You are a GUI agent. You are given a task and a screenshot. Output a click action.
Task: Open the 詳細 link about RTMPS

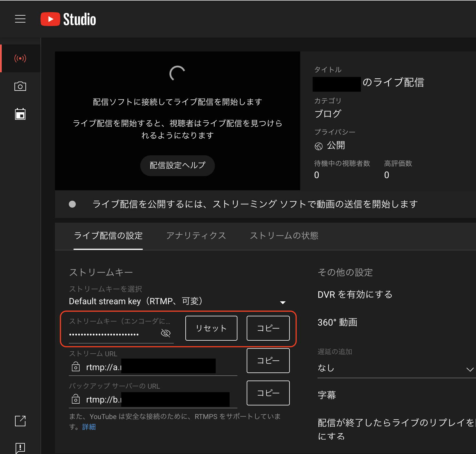[89, 427]
